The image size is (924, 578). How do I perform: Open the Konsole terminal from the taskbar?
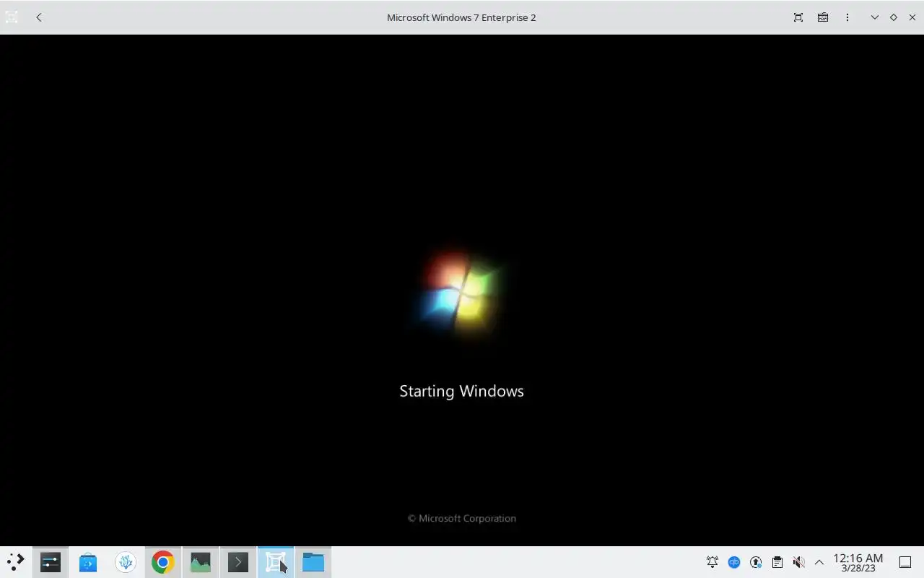(238, 562)
